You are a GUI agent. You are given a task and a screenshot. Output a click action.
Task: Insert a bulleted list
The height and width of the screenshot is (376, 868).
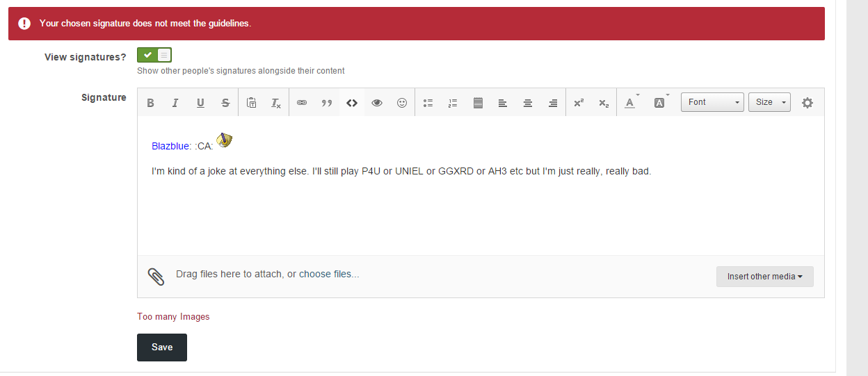(x=428, y=103)
